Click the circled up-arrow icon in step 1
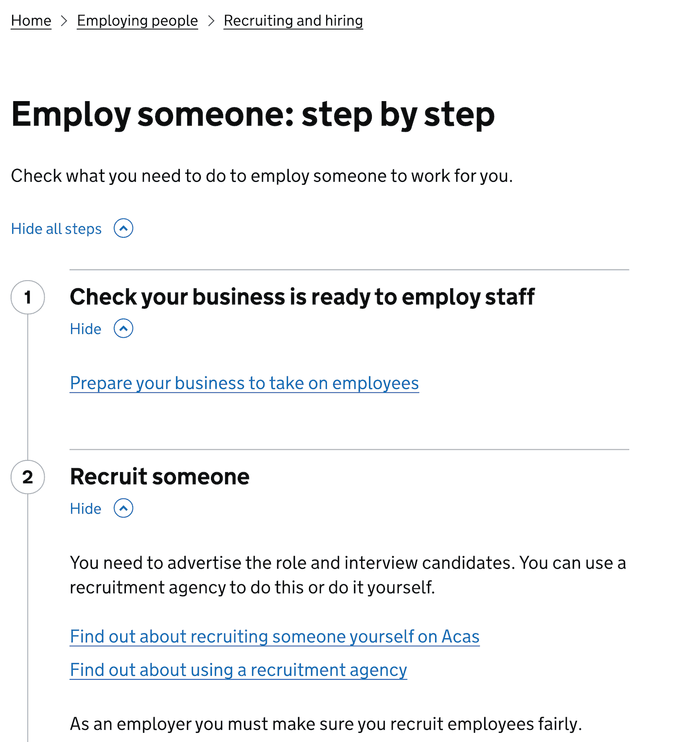The image size is (700, 742). coord(123,329)
